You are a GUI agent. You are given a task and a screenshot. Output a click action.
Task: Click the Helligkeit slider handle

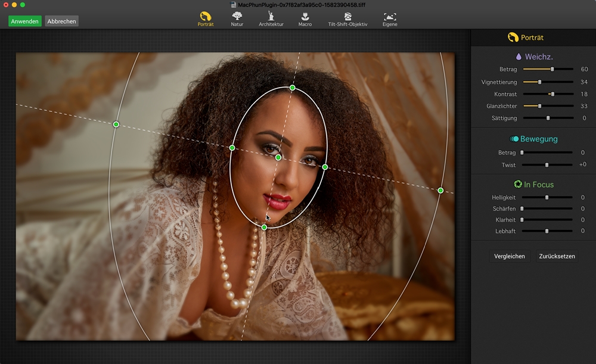click(x=547, y=198)
